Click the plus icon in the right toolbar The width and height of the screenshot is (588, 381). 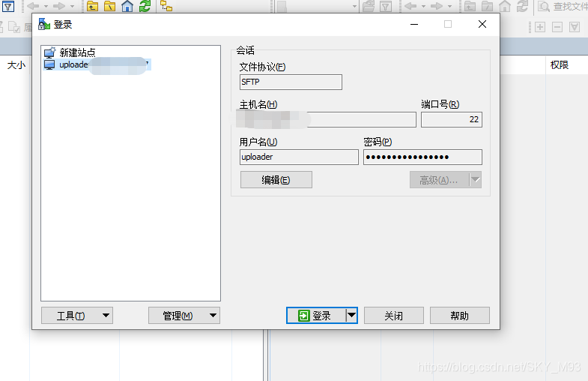(x=540, y=27)
